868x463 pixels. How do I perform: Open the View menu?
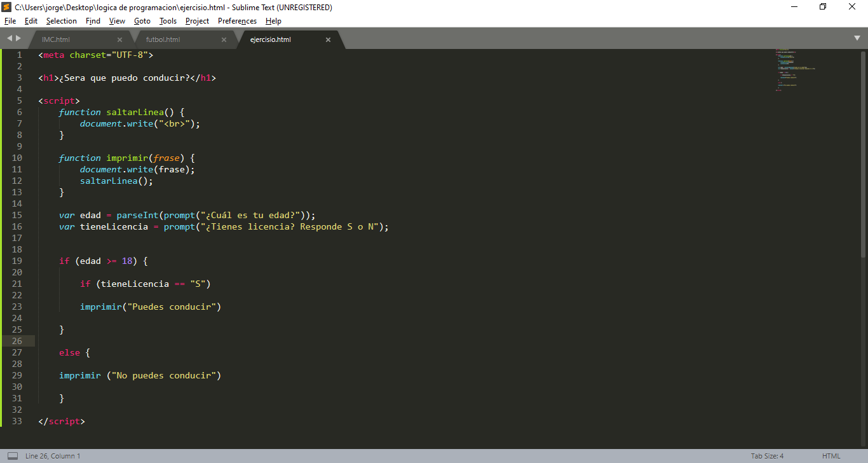(x=117, y=21)
